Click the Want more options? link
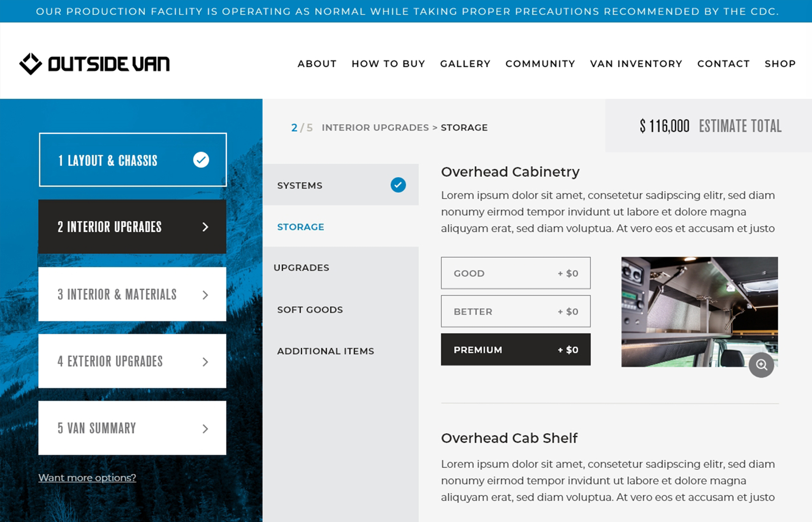812x522 pixels. (x=87, y=478)
